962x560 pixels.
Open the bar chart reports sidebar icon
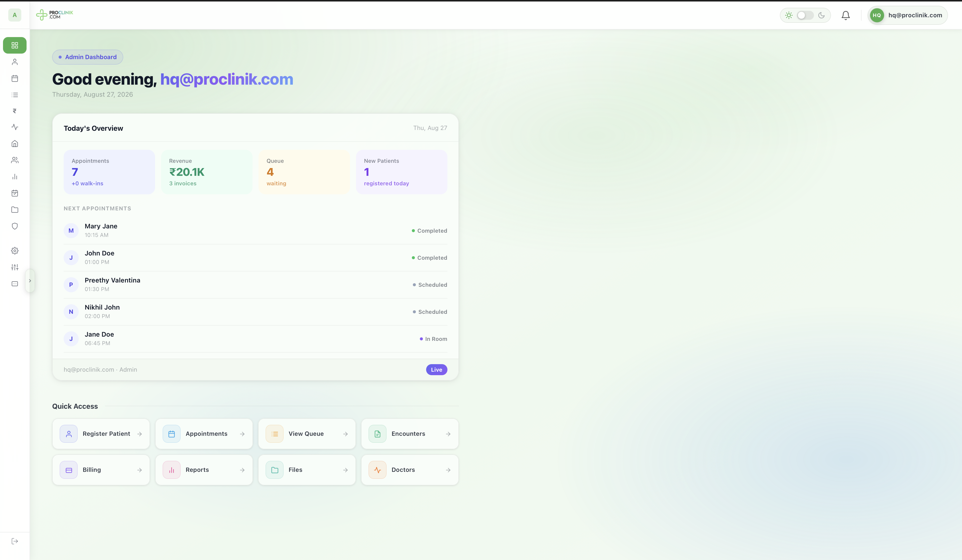(x=15, y=177)
